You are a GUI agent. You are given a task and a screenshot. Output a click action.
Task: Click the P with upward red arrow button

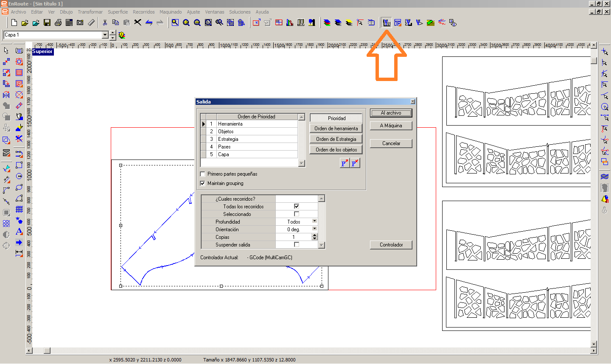tap(345, 163)
